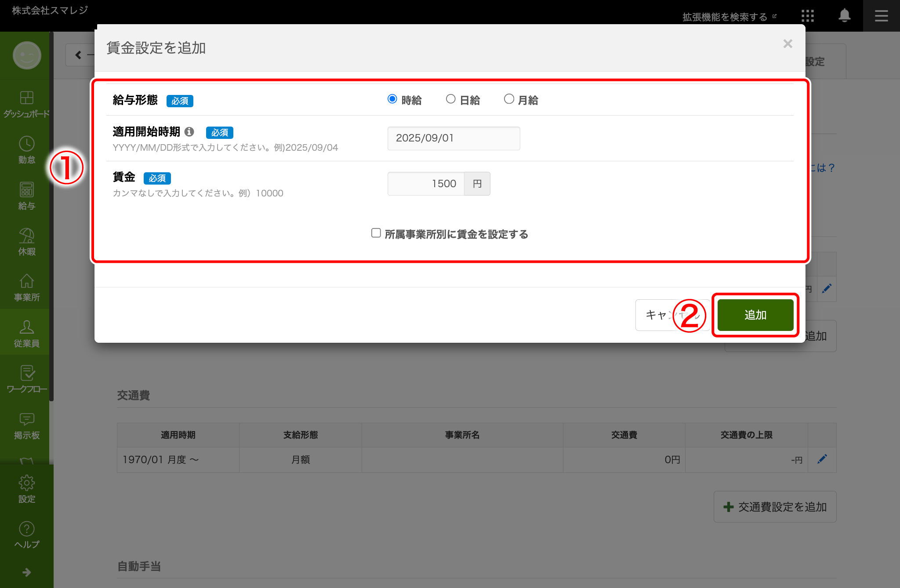Click the 賃金 amount input field
This screenshot has height=588, width=900.
[x=426, y=184]
